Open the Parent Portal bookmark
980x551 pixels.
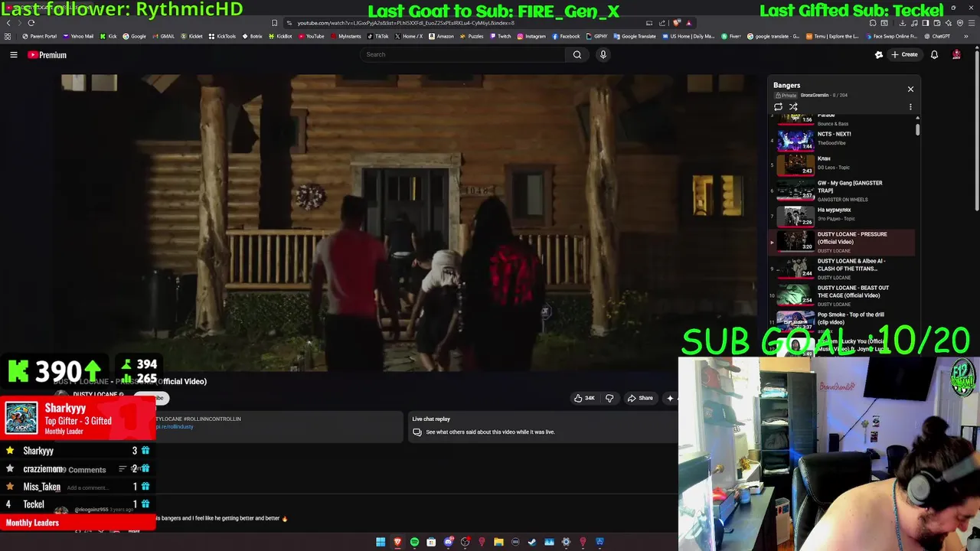pos(40,36)
